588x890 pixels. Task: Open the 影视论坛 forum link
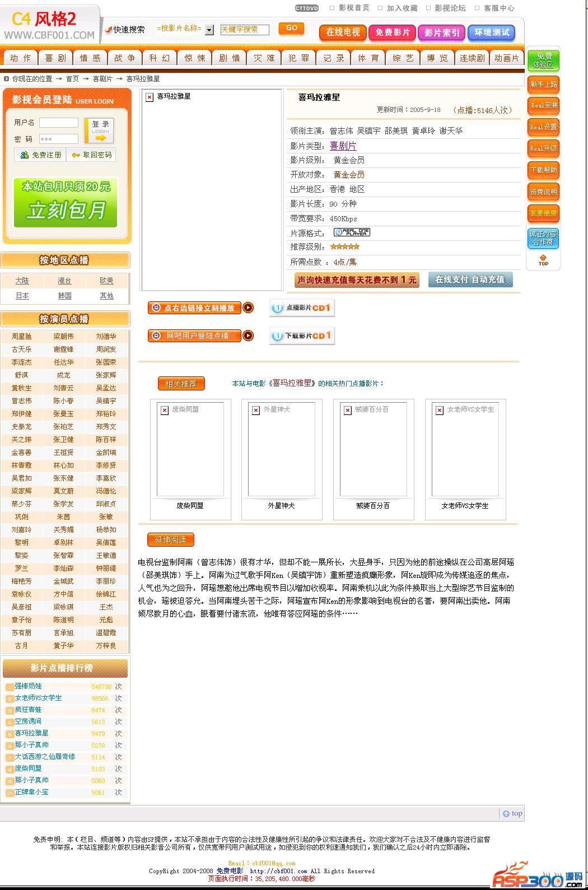pyautogui.click(x=450, y=8)
